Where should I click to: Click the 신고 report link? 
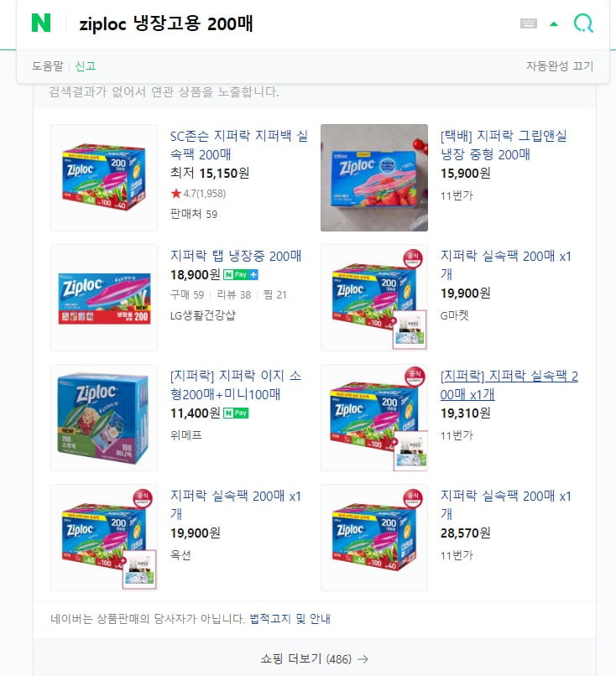(x=86, y=66)
